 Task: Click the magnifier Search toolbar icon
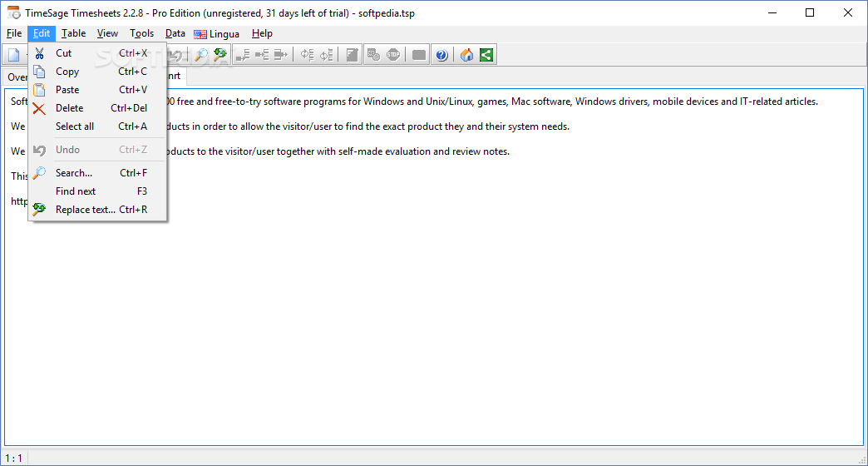point(201,55)
